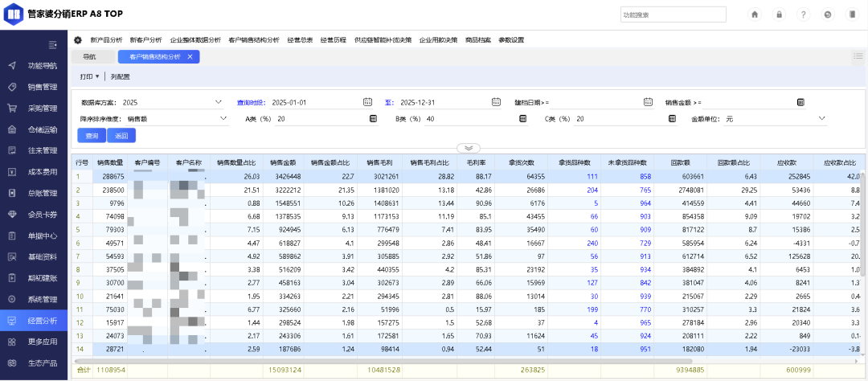Click the 往来管理 icon in sidebar
Screen dimensions: 868x381
(x=11, y=150)
